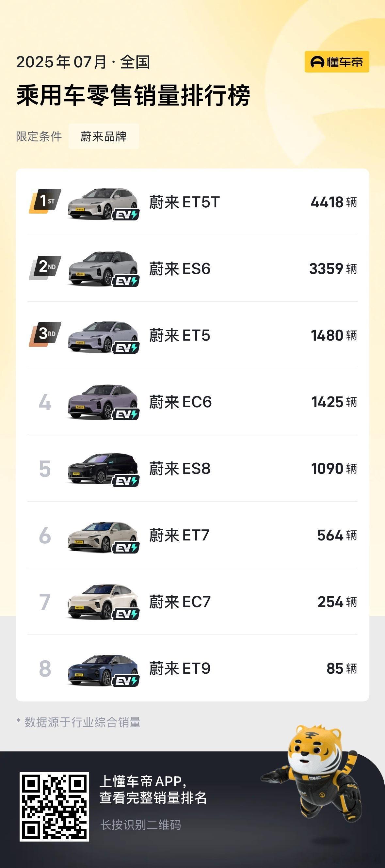This screenshot has height=868, width=385.
Task: Click the 85 辆 sales figure
Action: tap(342, 668)
